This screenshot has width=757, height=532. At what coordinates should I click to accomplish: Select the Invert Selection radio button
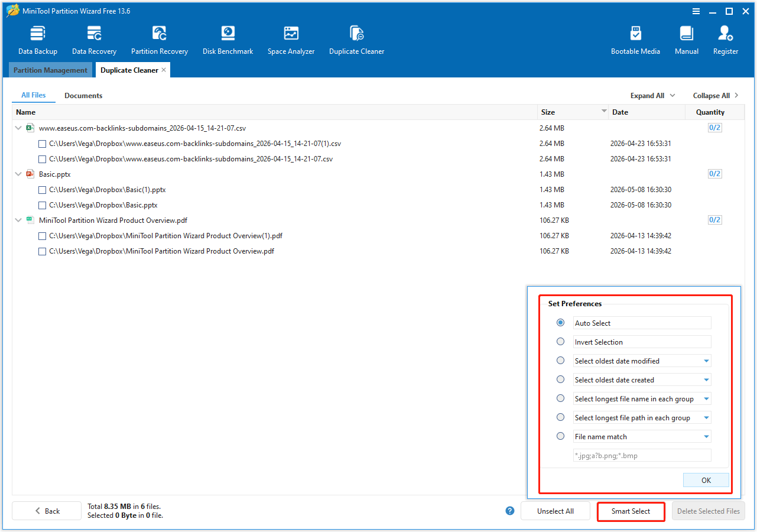click(561, 342)
